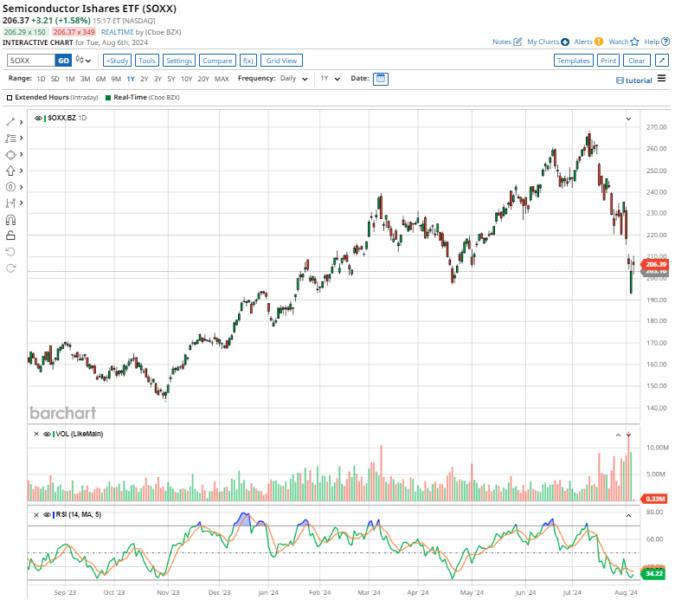Screen dimensions: 675x600
Task: Expand the shapes tool options arrow
Action: coord(21,155)
